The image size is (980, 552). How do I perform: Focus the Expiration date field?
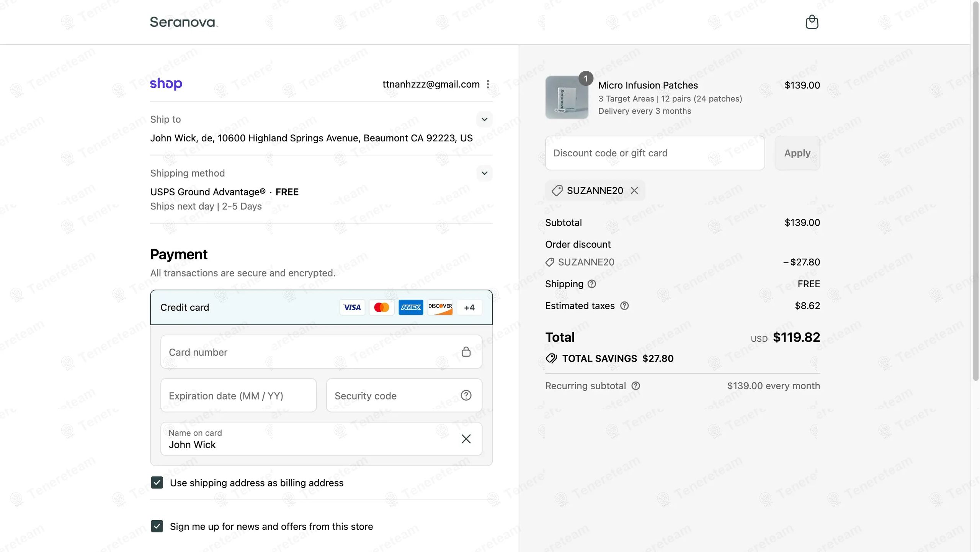point(238,395)
